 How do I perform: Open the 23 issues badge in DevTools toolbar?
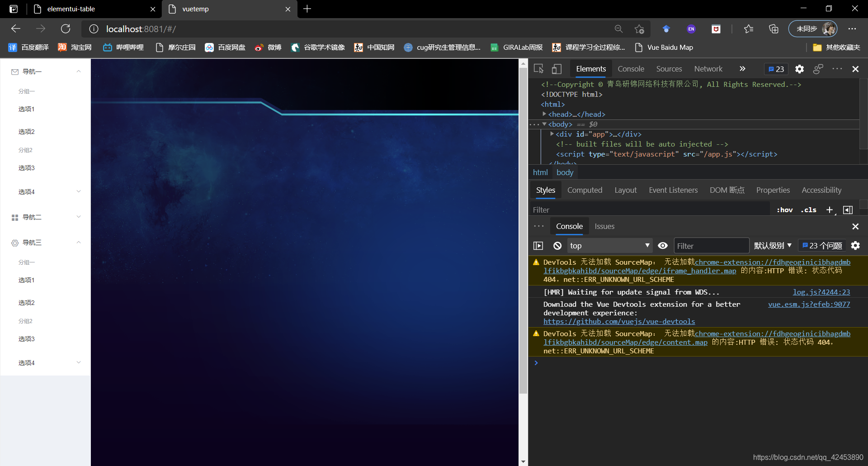(x=776, y=69)
